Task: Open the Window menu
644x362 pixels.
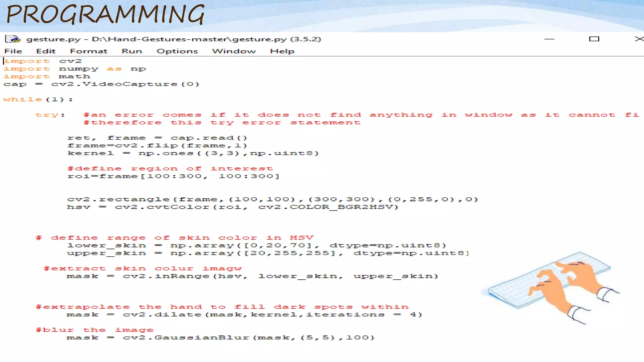Action: 234,51
